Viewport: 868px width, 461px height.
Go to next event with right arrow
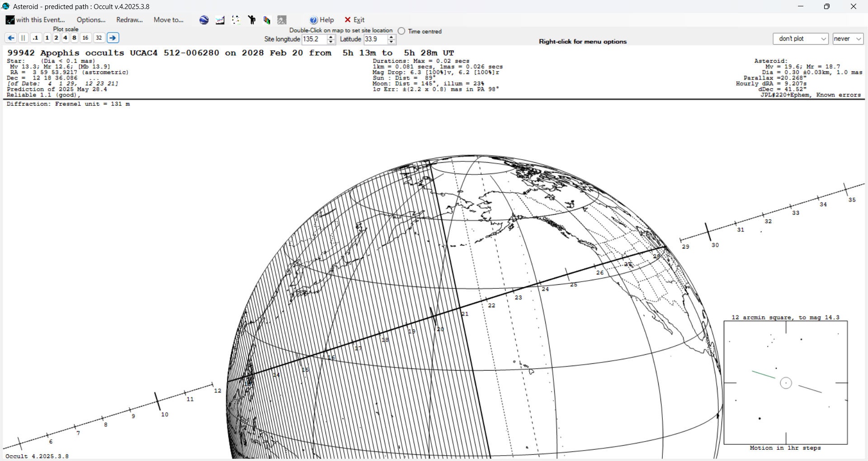pos(113,38)
